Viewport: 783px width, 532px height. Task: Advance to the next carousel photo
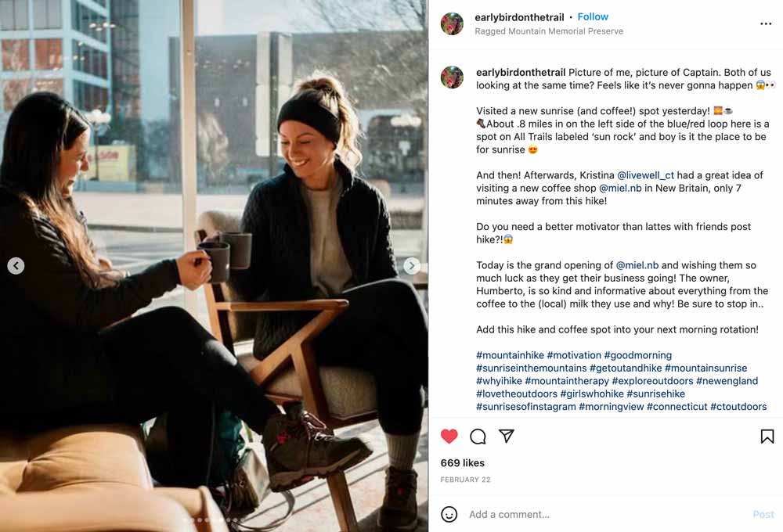tap(412, 265)
